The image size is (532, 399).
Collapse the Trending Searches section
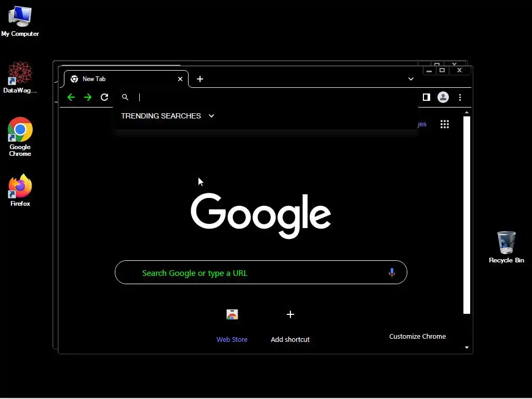[211, 116]
